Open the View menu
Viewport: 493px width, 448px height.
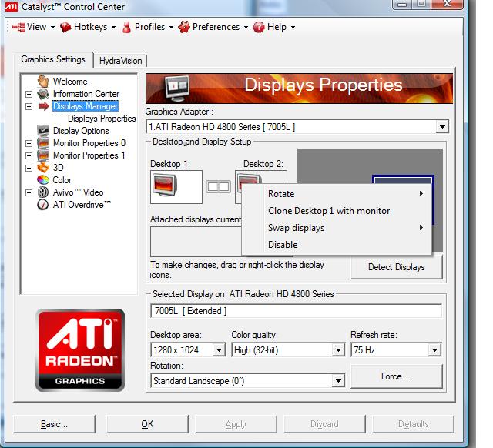click(34, 27)
